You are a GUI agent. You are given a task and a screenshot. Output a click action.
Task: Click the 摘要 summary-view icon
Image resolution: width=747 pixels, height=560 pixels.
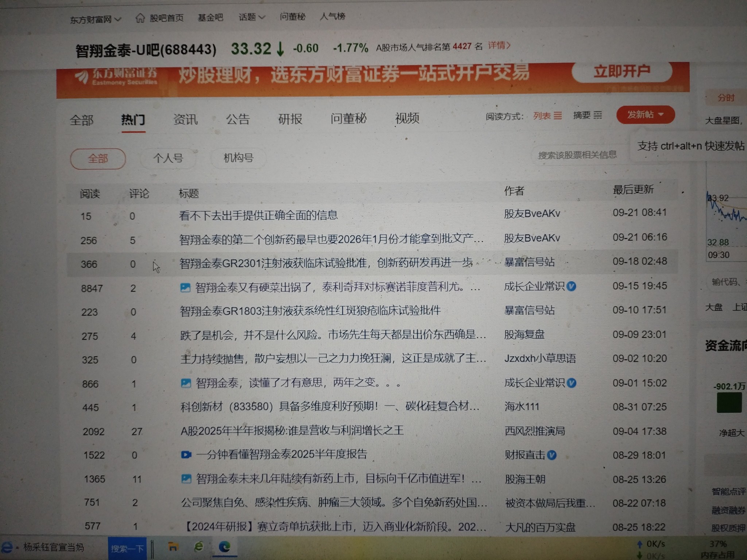click(x=598, y=115)
